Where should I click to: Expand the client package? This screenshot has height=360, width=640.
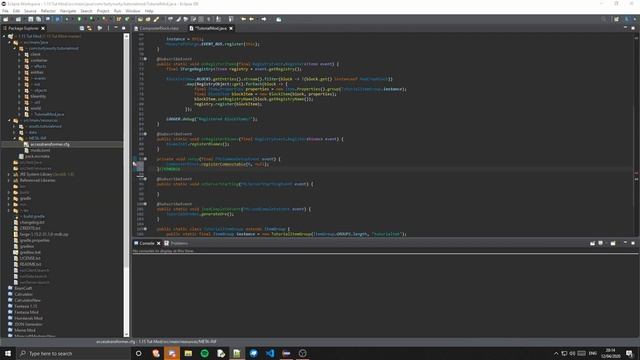coord(19,54)
